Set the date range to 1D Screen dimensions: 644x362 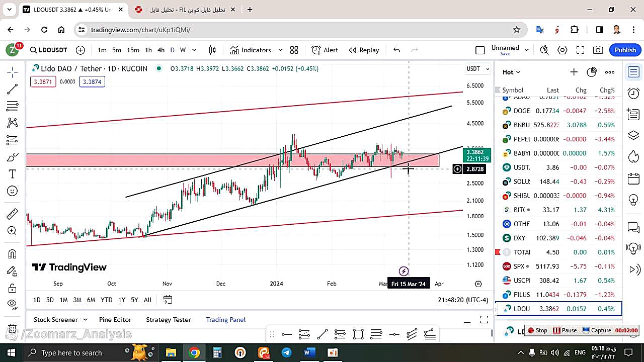[x=37, y=300]
